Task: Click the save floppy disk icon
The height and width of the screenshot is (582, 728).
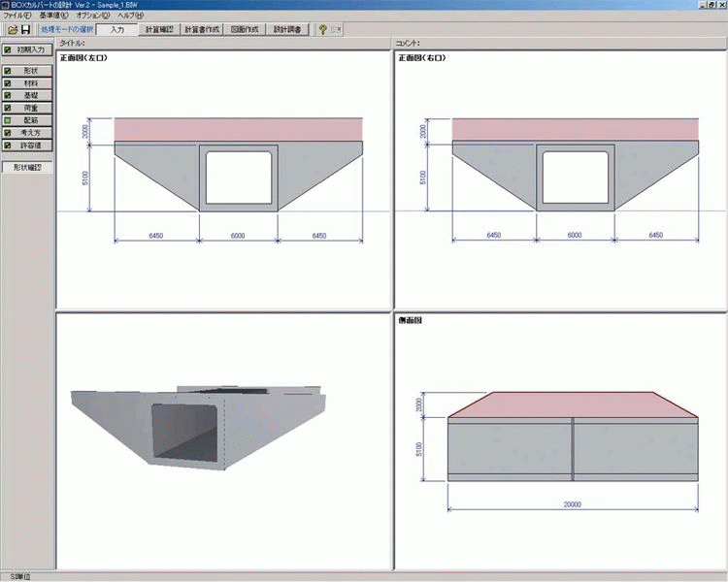Action: click(25, 29)
